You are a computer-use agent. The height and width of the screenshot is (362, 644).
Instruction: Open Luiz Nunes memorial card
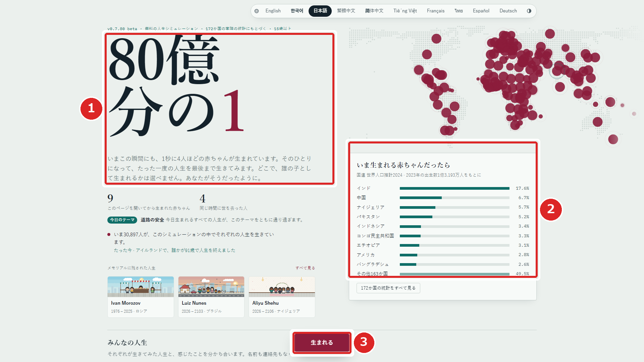(211, 297)
